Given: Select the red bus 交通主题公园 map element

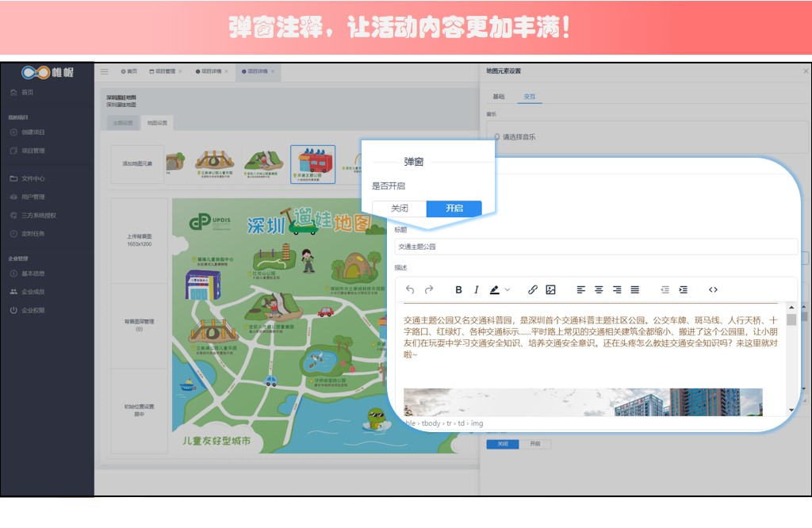Looking at the screenshot, I should click(x=312, y=165).
